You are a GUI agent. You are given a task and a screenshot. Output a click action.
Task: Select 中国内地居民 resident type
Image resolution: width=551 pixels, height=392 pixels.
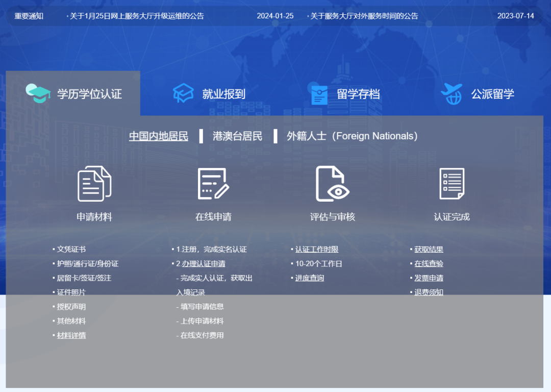[158, 136]
